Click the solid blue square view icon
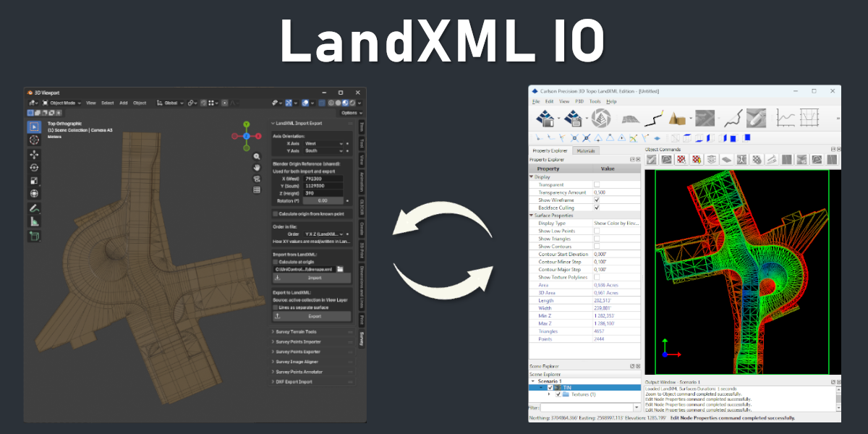 pyautogui.click(x=746, y=137)
